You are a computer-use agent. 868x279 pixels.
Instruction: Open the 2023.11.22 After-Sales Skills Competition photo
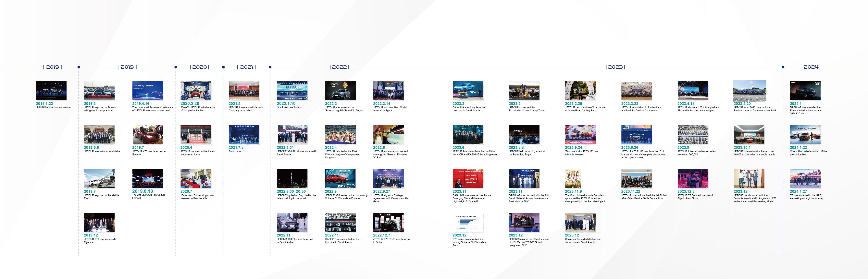click(637, 179)
